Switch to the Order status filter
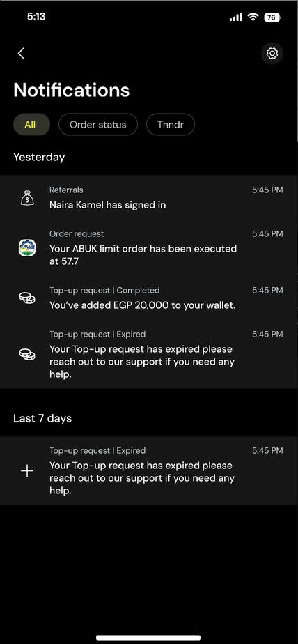 pyautogui.click(x=98, y=125)
